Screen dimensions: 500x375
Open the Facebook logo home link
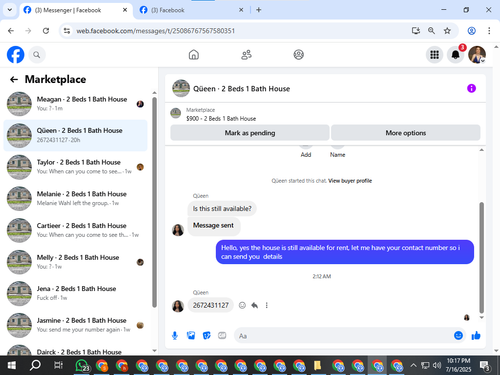[15, 55]
